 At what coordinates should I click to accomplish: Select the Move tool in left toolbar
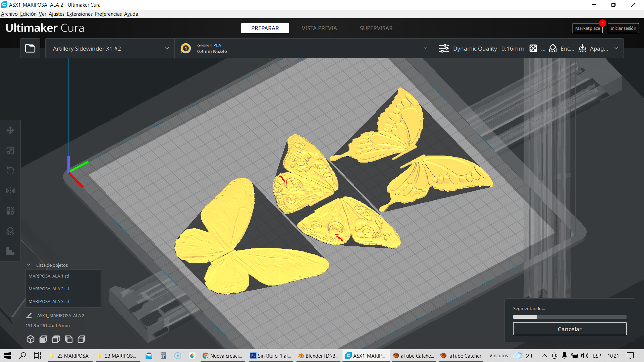(x=10, y=130)
